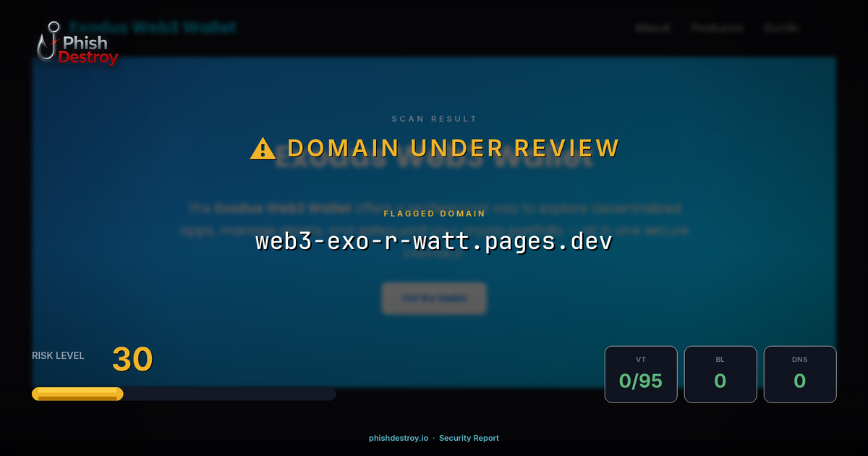Open the phishdestroy.io footer link
This screenshot has width=868, height=456.
tap(399, 438)
